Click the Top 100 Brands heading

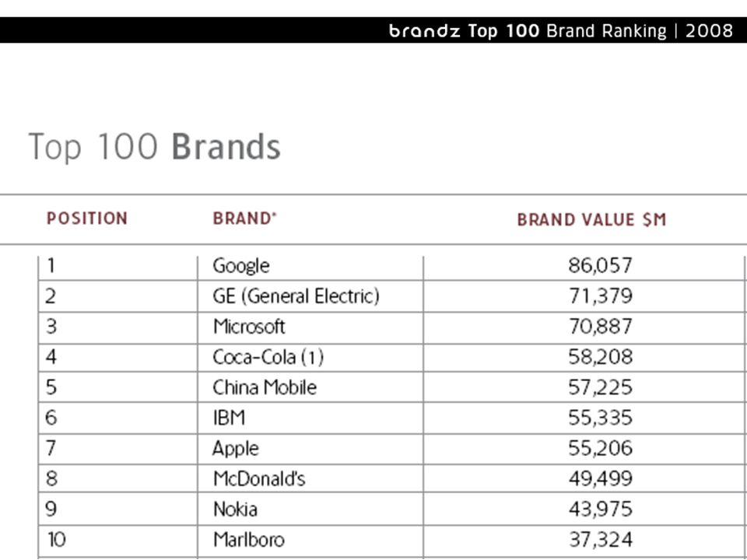click(x=155, y=147)
